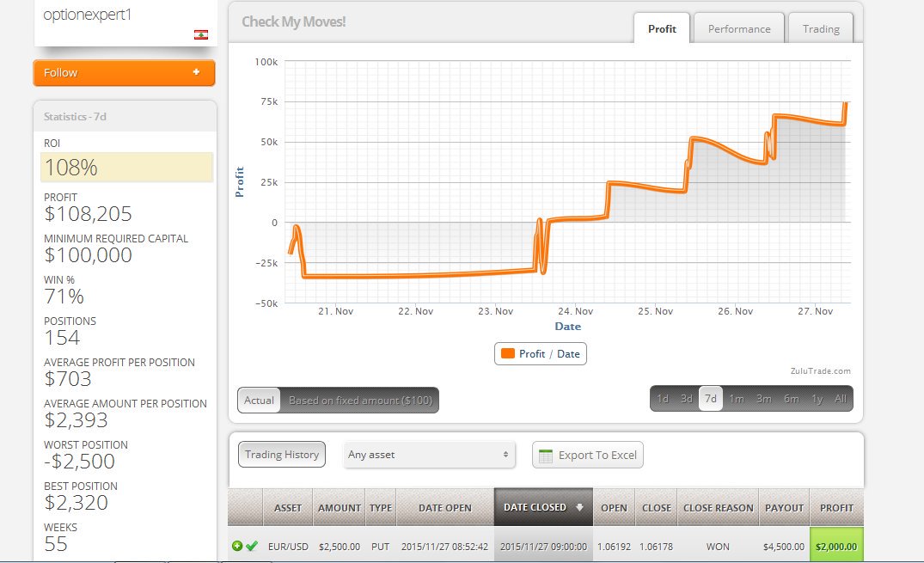Follow the trader optionexpert1
Viewport: 924px width, 563px height.
pos(124,72)
